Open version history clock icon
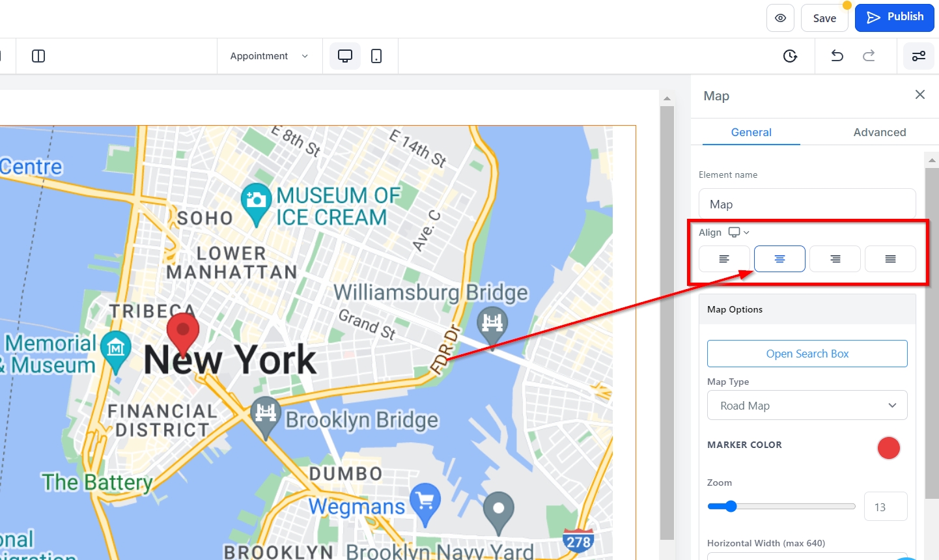The image size is (939, 560). coord(790,56)
